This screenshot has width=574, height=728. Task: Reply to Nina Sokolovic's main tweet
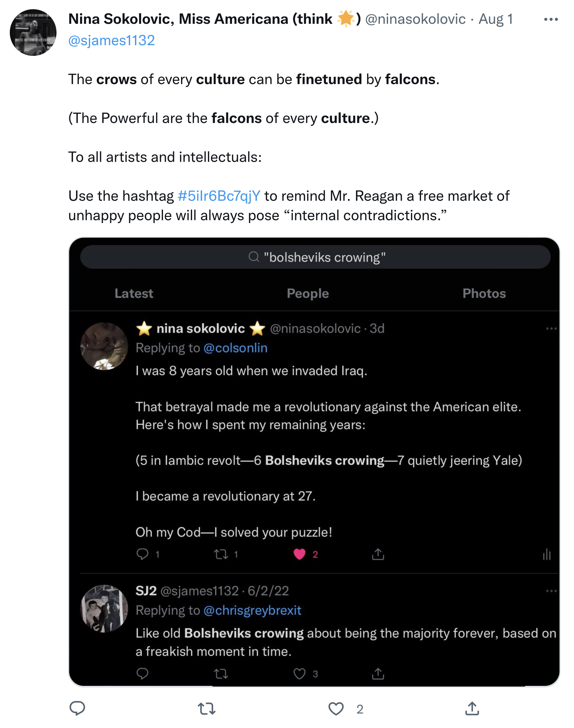coord(77,708)
